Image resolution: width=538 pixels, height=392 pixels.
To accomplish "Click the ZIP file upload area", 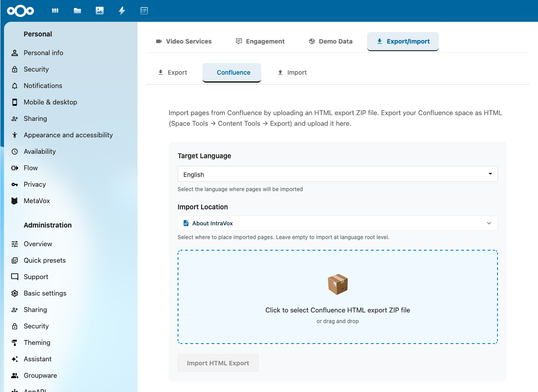I will [337, 297].
